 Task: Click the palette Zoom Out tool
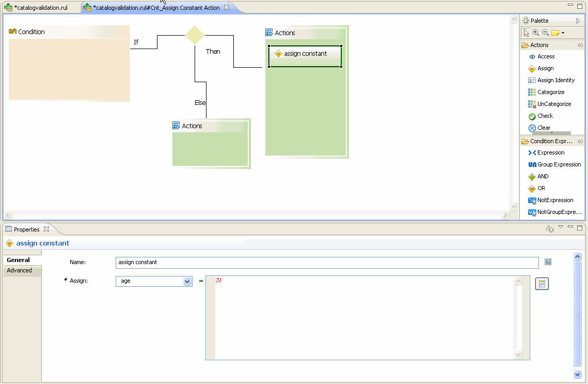click(545, 33)
